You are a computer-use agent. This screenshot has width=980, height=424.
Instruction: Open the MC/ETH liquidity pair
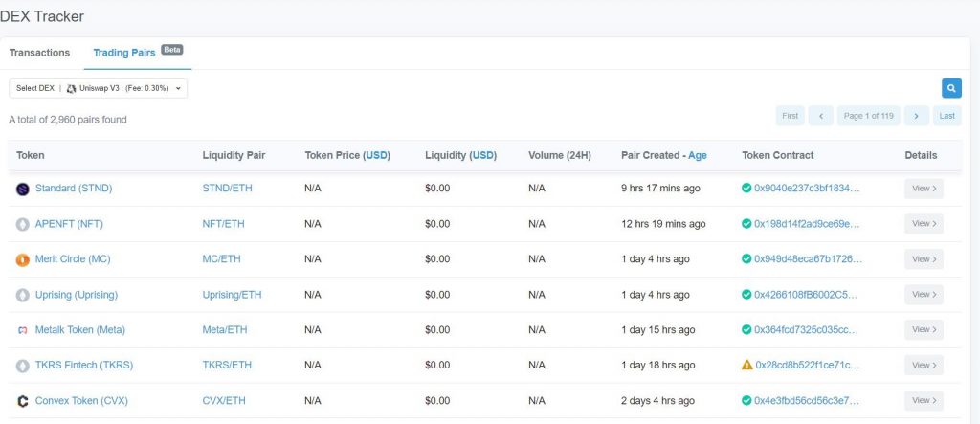point(221,258)
